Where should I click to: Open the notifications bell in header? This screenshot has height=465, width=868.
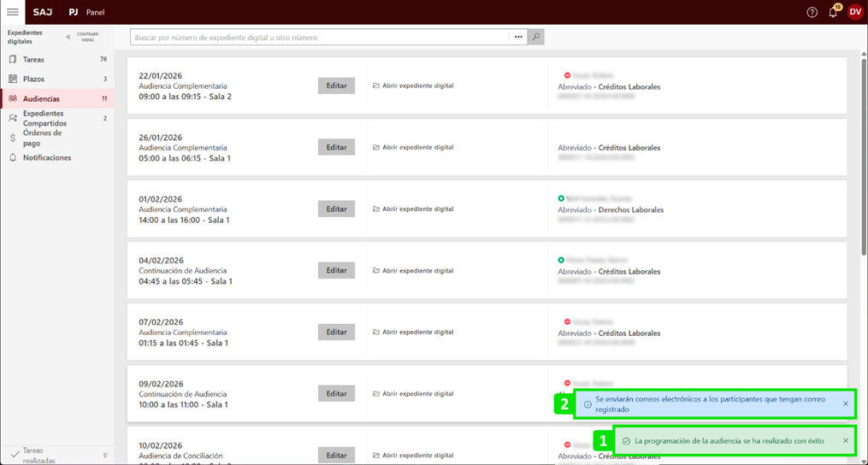(x=833, y=12)
